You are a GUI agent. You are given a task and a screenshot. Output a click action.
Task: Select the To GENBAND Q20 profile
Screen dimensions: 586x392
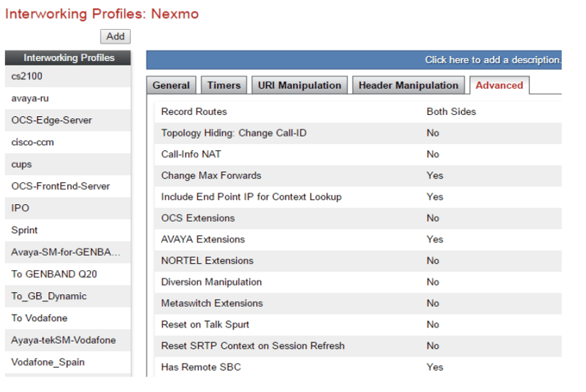[67, 274]
